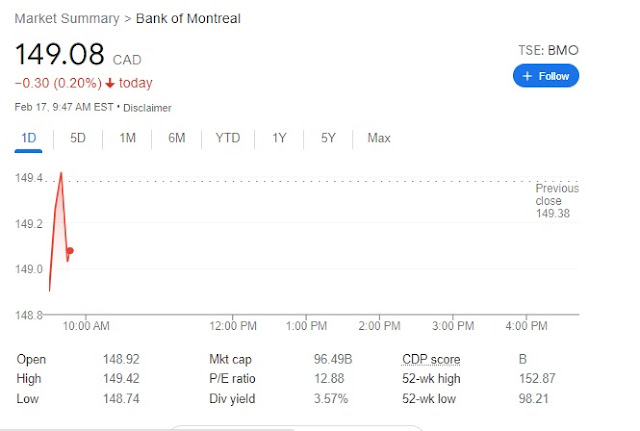Click the P/E ratio label

232,378
